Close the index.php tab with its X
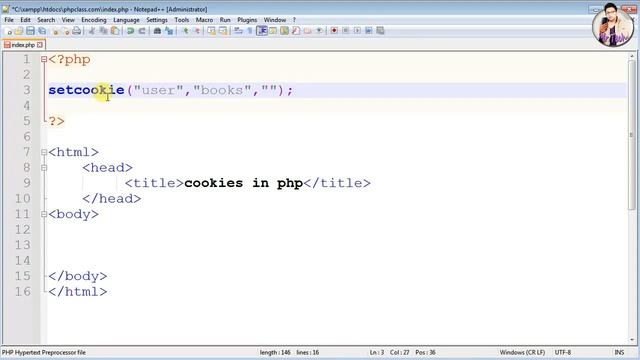The image size is (640, 360). coord(40,45)
